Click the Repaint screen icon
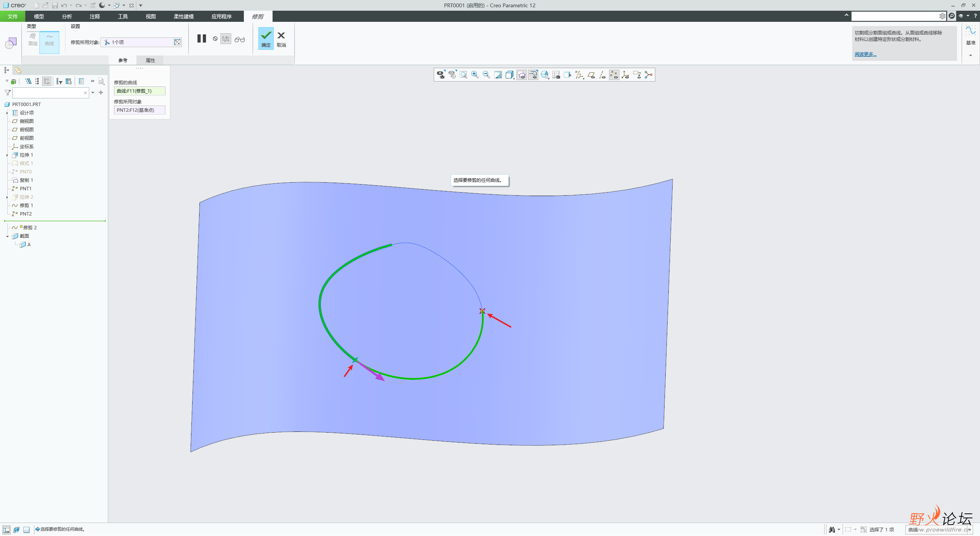The width and height of the screenshot is (980, 536). coord(498,75)
